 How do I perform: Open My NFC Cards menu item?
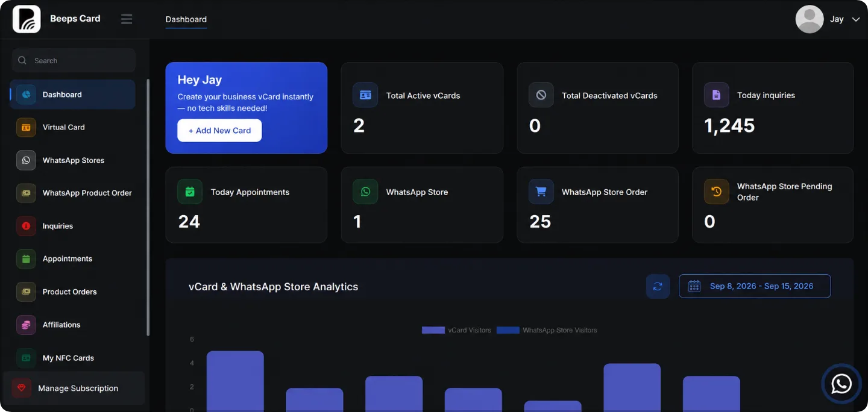tap(72, 358)
